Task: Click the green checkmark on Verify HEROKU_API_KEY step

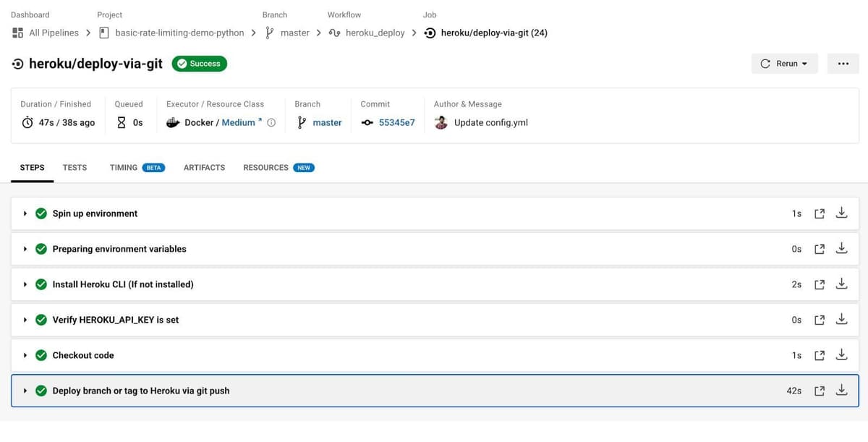Action: [41, 319]
